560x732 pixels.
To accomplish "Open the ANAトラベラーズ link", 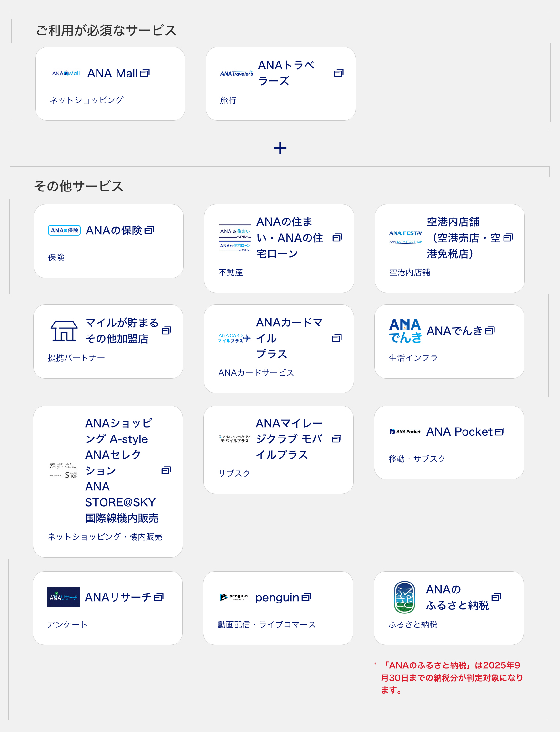I will 286,73.
